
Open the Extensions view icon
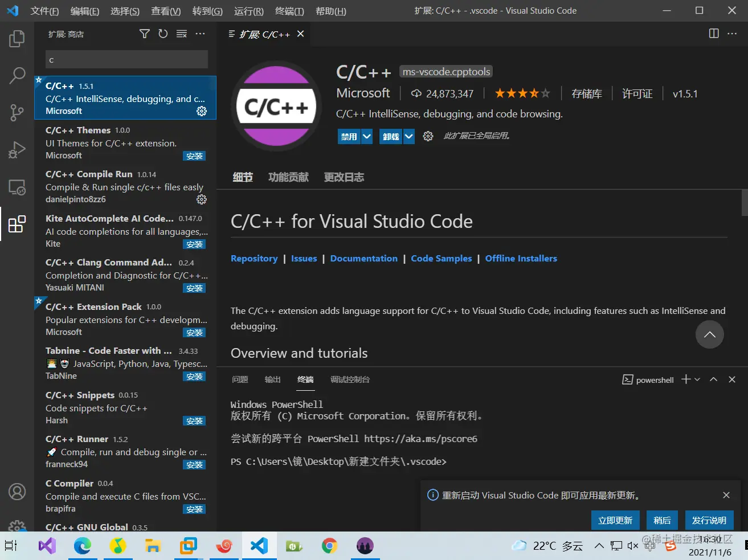point(17,224)
